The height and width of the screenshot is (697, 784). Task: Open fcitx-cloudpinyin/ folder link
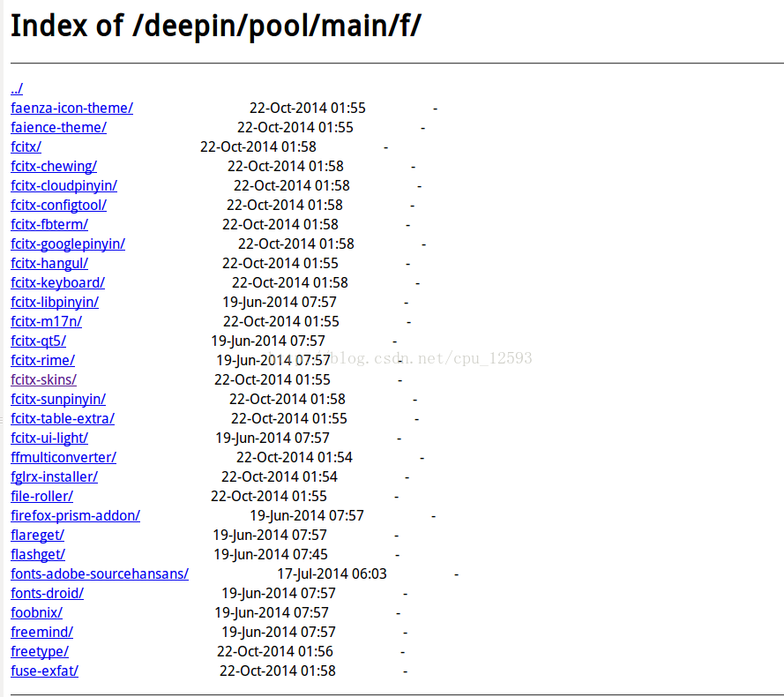coord(64,186)
